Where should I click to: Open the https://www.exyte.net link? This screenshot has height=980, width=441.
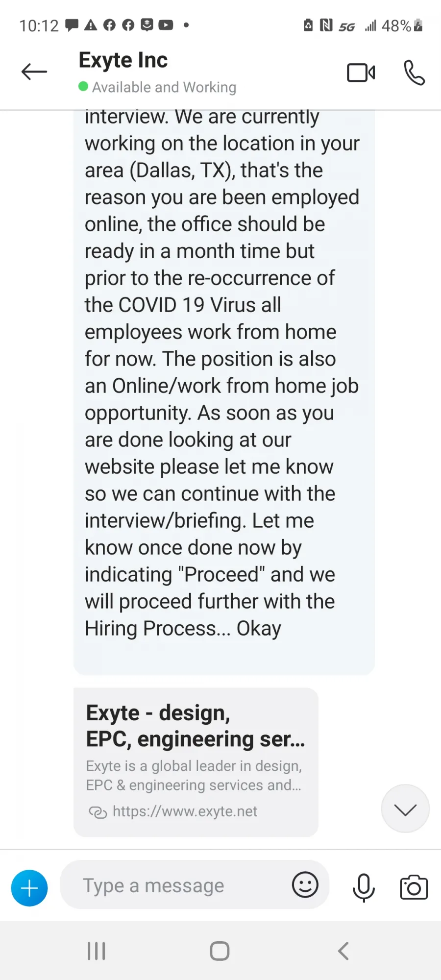tap(185, 811)
